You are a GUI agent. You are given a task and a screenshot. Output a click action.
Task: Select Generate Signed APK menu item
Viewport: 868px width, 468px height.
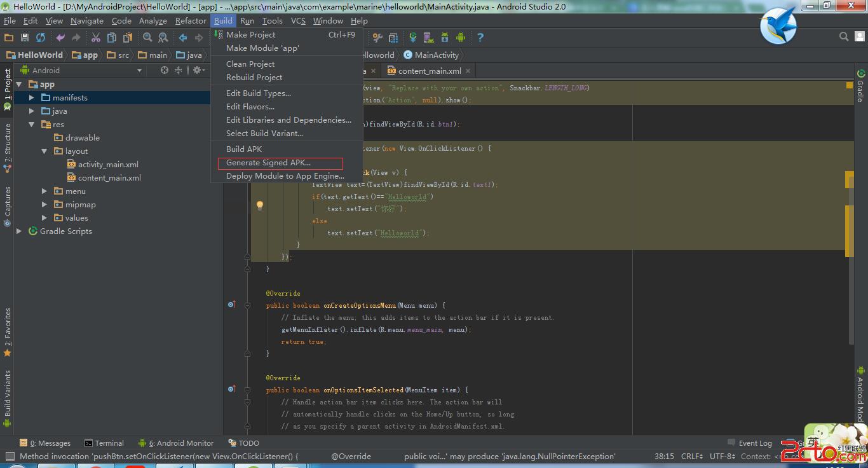(268, 163)
